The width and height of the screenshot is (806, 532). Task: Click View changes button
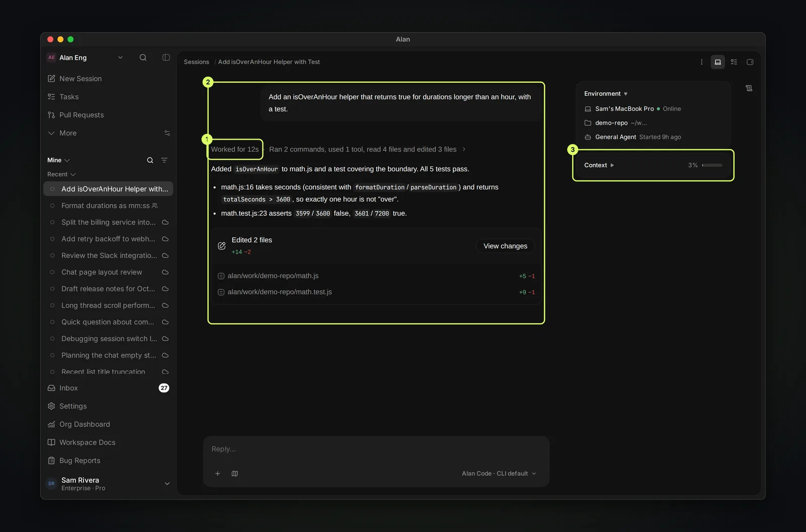(x=505, y=246)
